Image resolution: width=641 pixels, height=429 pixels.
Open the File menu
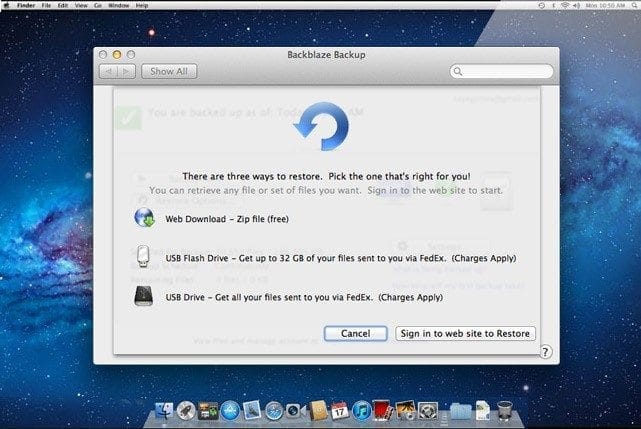click(x=46, y=5)
